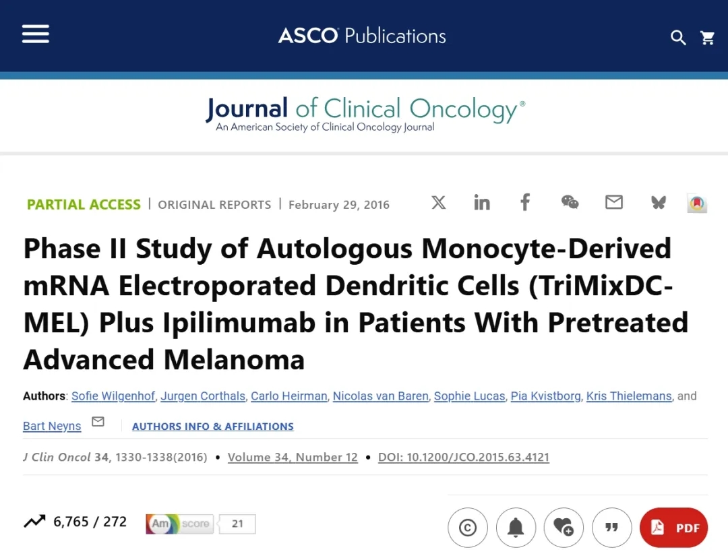
Task: Download the article PDF
Action: 673,528
